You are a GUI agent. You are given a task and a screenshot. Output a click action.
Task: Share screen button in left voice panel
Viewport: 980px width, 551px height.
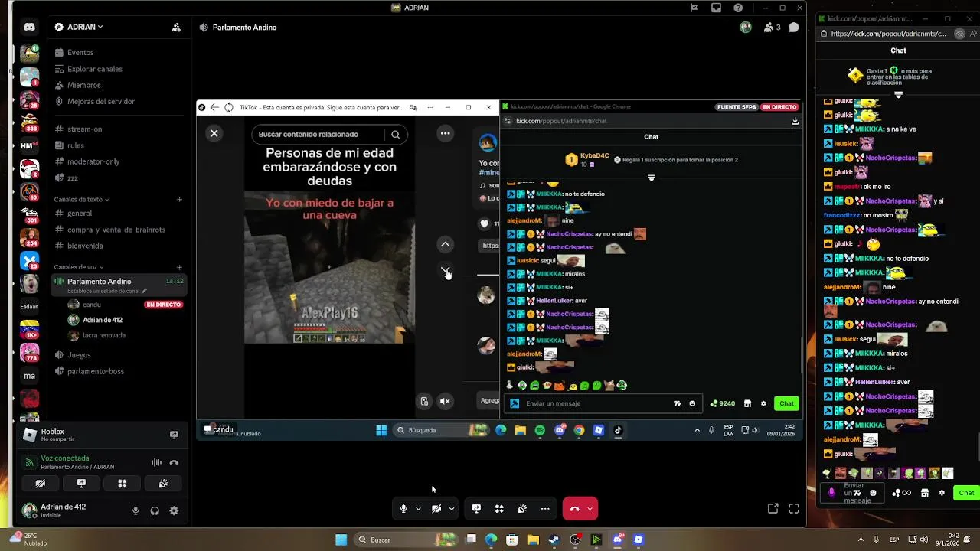point(81,484)
